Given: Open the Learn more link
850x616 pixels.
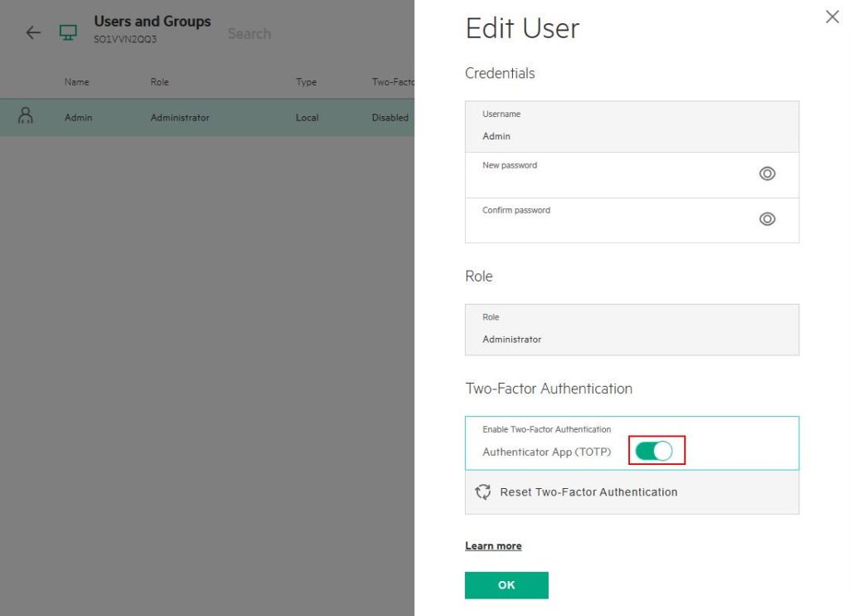Looking at the screenshot, I should [493, 545].
